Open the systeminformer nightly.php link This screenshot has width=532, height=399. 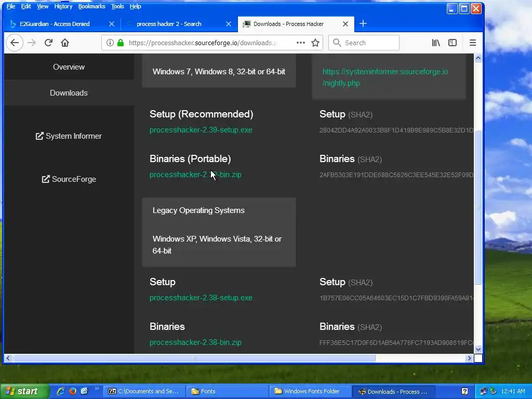385,77
